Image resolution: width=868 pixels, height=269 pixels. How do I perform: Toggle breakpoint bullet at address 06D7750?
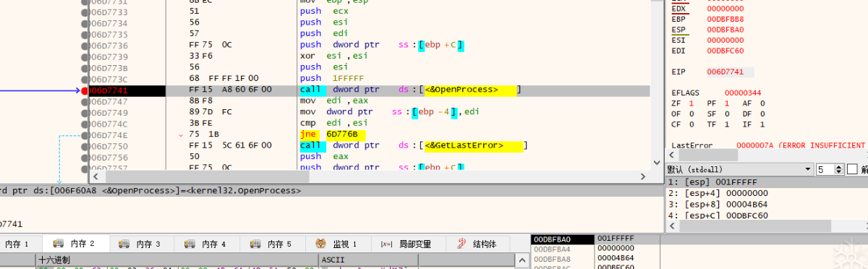click(x=85, y=146)
